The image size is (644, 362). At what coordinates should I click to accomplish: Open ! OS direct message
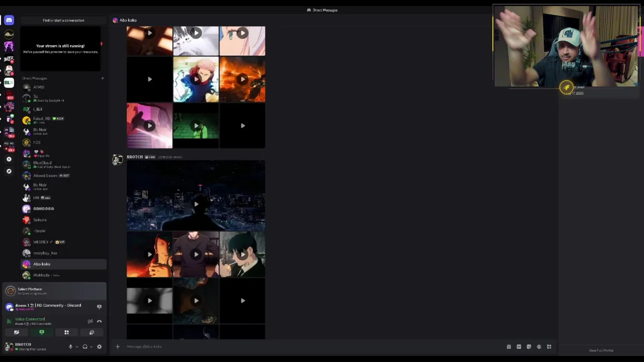point(63,142)
